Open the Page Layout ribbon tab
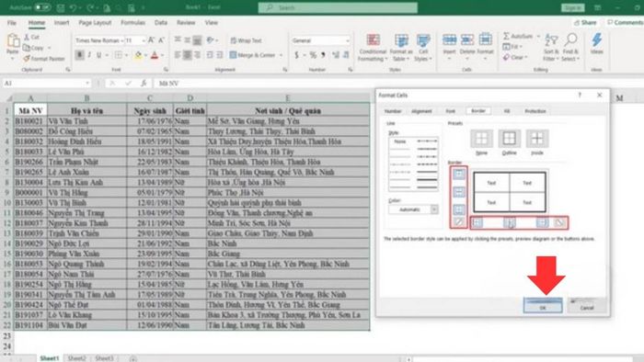The image size is (644, 362). point(95,23)
